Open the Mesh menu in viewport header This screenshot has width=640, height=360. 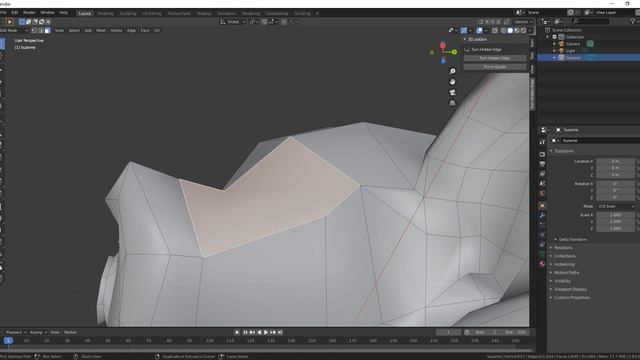point(101,31)
